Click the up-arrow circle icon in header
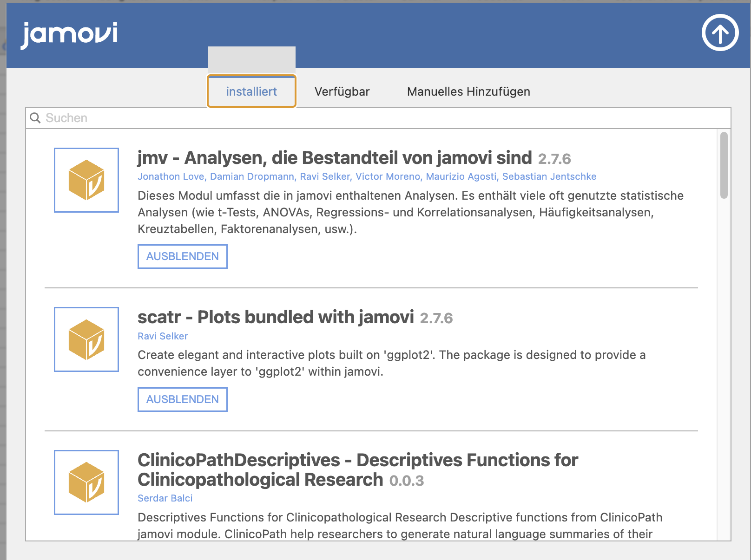 point(720,33)
